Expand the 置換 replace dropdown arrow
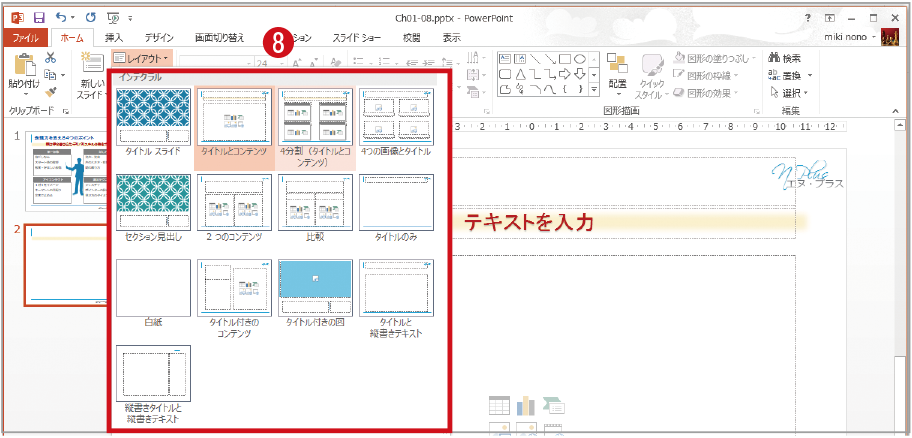912x438 pixels. pos(809,76)
